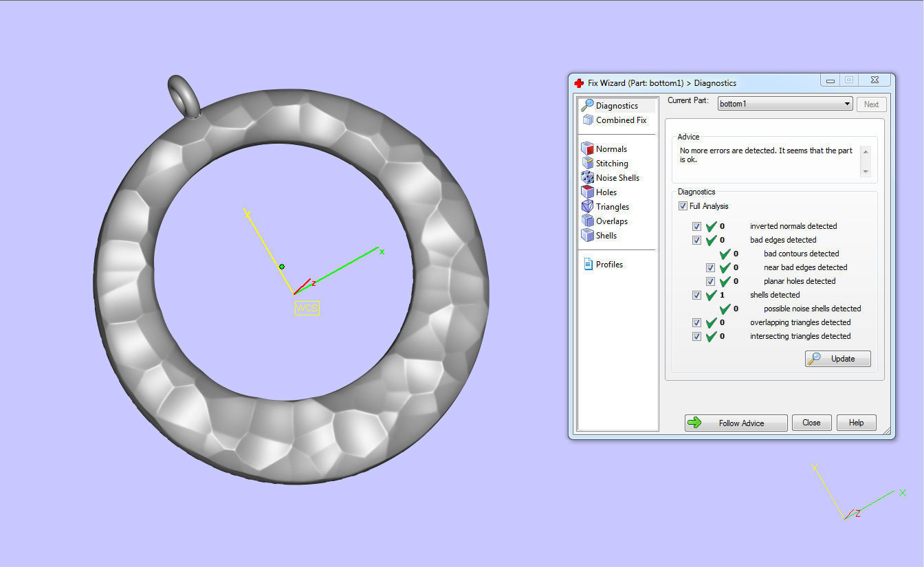Select Stitching label in sidebar
Viewport: 924px width, 567px height.
(612, 164)
